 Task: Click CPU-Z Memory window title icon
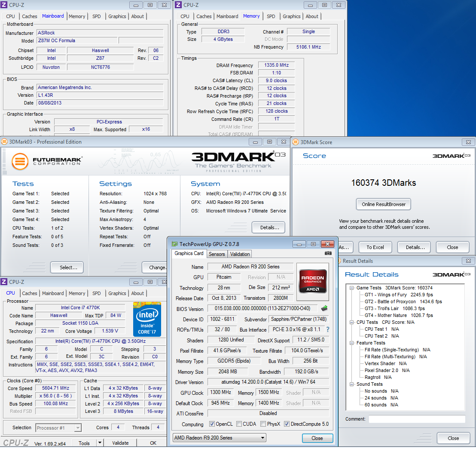[179, 5]
